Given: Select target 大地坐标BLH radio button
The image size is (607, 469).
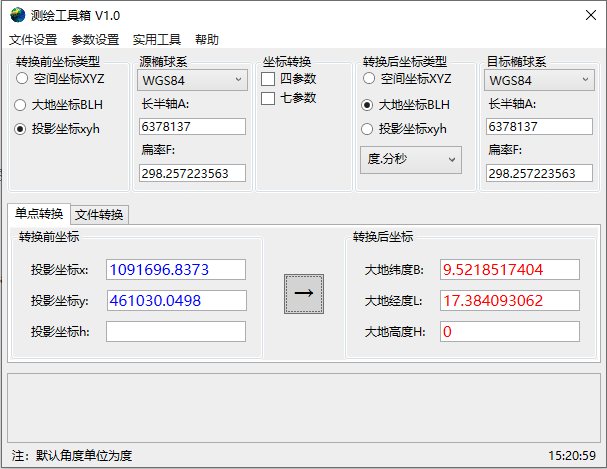Looking at the screenshot, I should point(367,105).
